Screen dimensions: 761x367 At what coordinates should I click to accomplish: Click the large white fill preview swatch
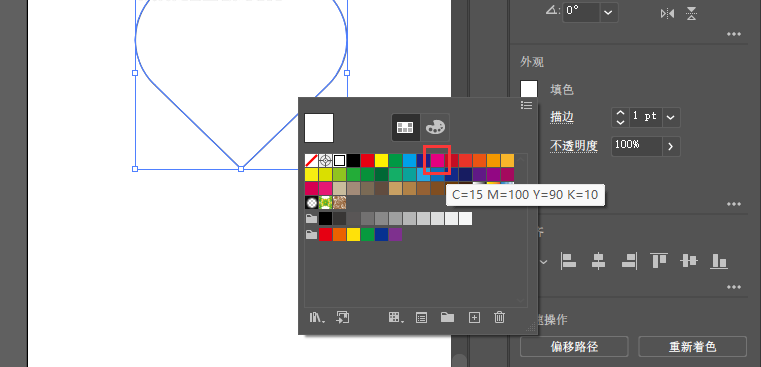pos(319,128)
